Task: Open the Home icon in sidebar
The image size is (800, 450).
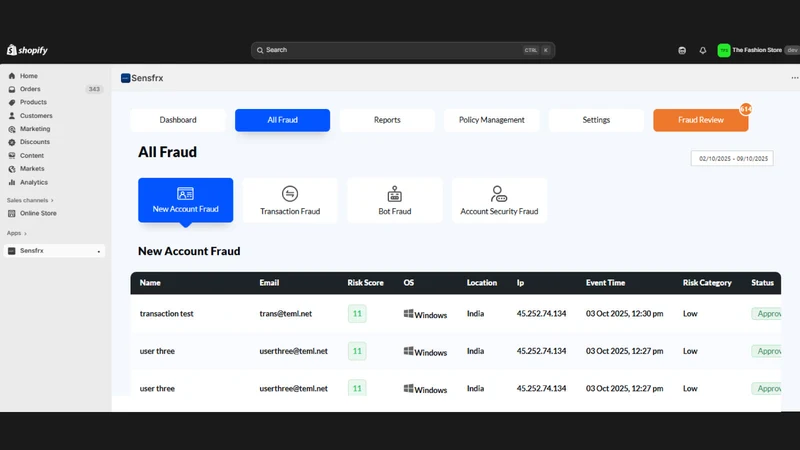Action: coord(12,76)
